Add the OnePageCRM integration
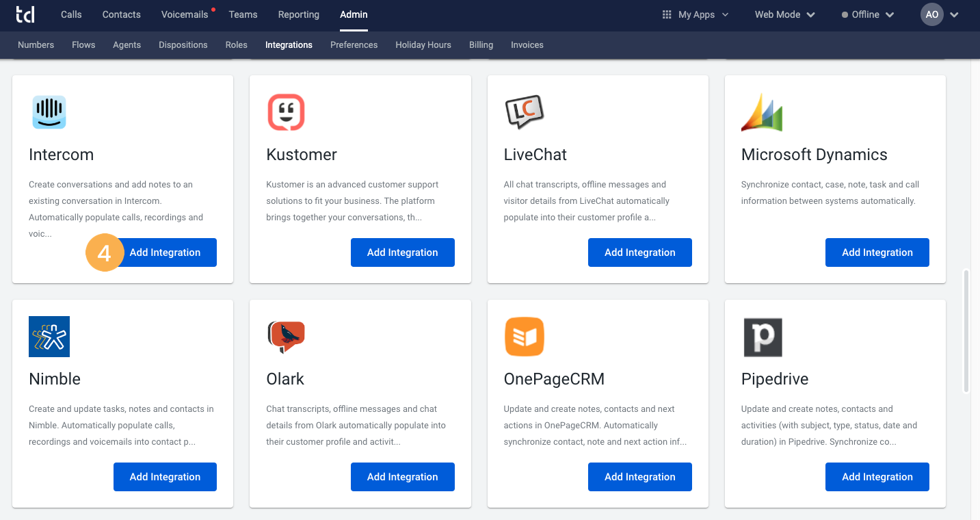The image size is (980, 520). 640,477
